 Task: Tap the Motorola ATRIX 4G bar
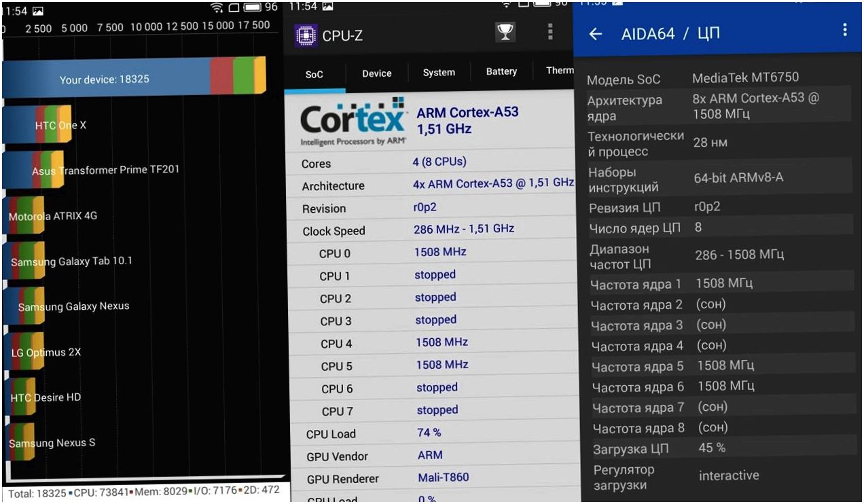(x=23, y=215)
